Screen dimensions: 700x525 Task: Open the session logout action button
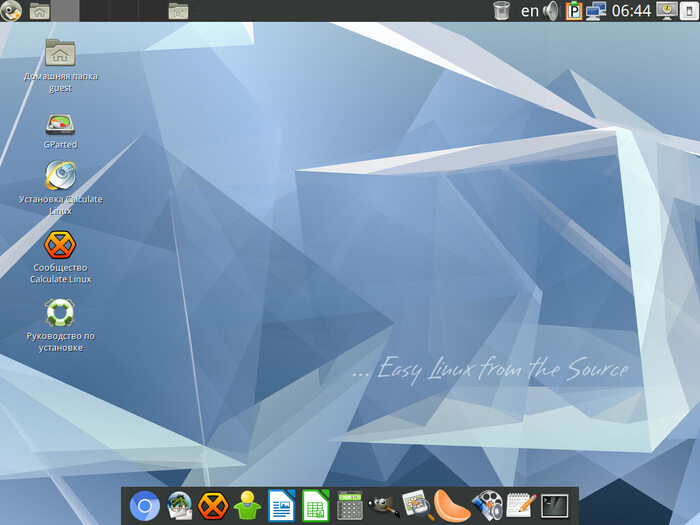tap(689, 11)
